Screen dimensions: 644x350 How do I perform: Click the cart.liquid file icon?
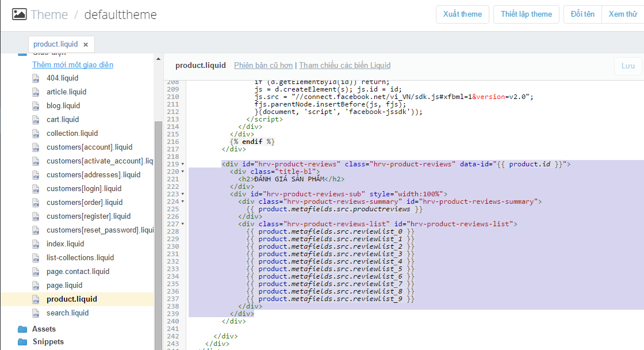click(36, 120)
